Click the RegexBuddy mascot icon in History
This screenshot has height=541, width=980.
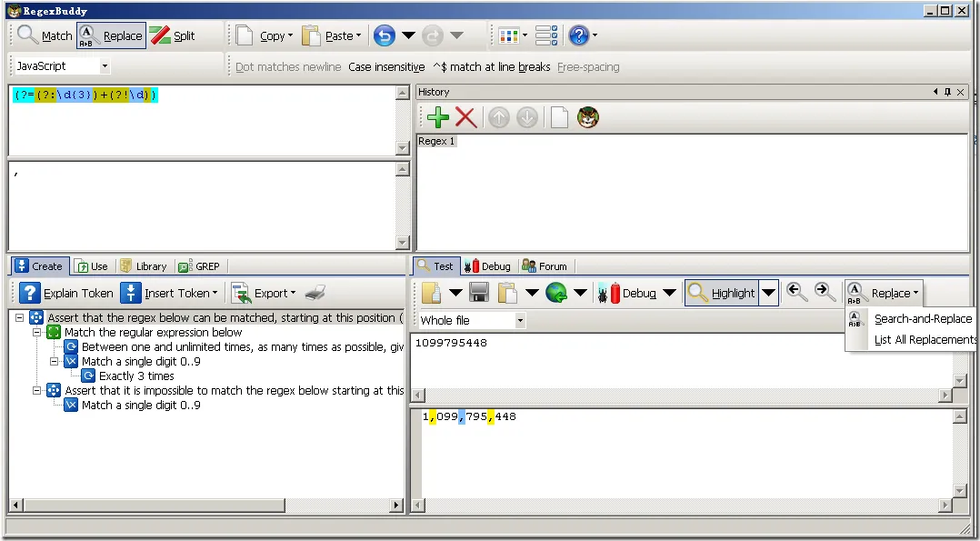587,117
